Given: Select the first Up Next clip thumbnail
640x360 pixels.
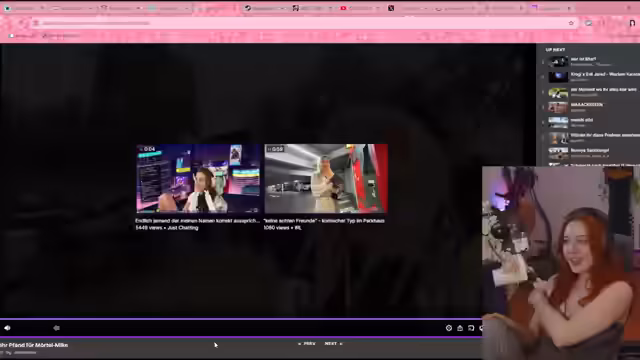Looking at the screenshot, I should (x=558, y=62).
